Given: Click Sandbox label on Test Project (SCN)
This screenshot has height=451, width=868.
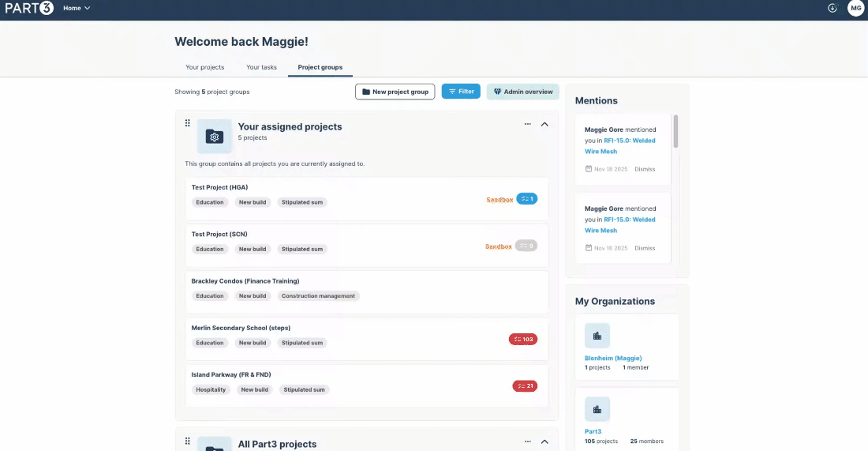Looking at the screenshot, I should (x=499, y=246).
